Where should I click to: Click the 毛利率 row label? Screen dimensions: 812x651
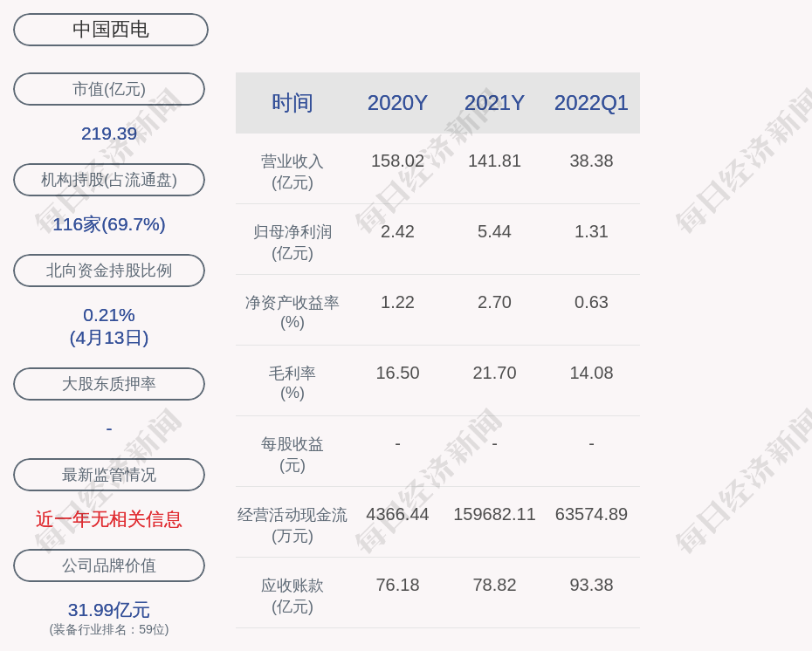pyautogui.click(x=292, y=383)
